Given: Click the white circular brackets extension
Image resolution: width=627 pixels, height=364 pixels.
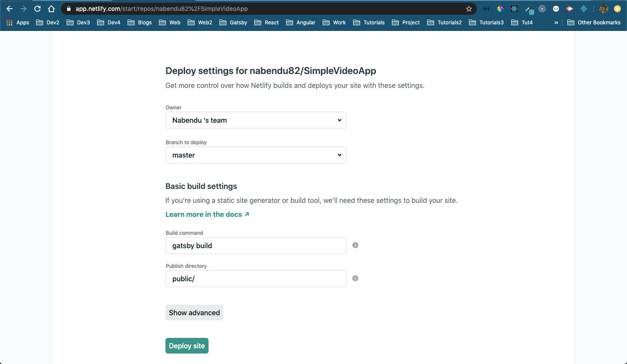Looking at the screenshot, I should [556, 9].
